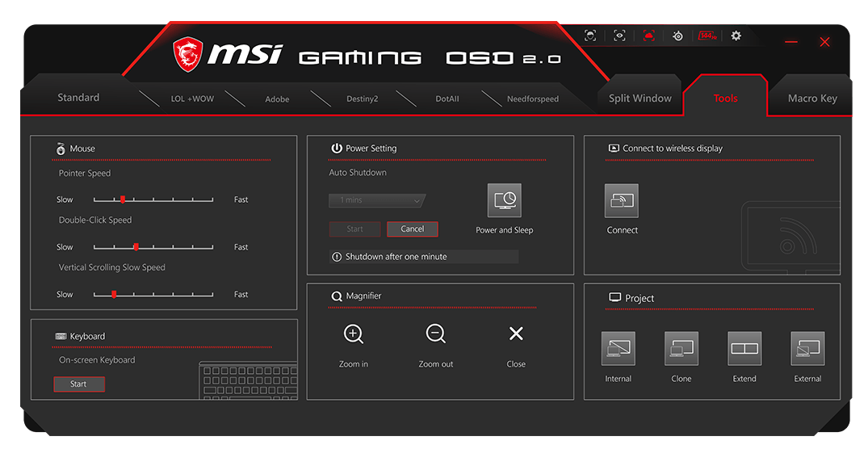Click the magnifier Zoom out icon

(436, 334)
